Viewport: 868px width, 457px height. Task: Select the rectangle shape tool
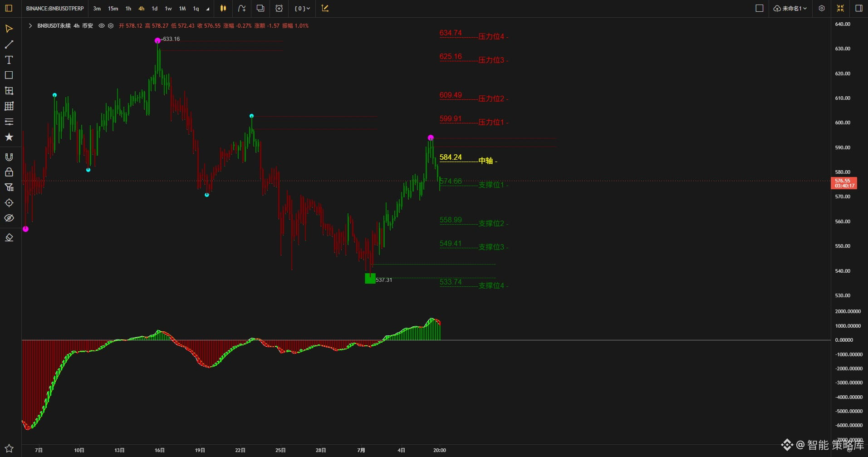point(9,75)
